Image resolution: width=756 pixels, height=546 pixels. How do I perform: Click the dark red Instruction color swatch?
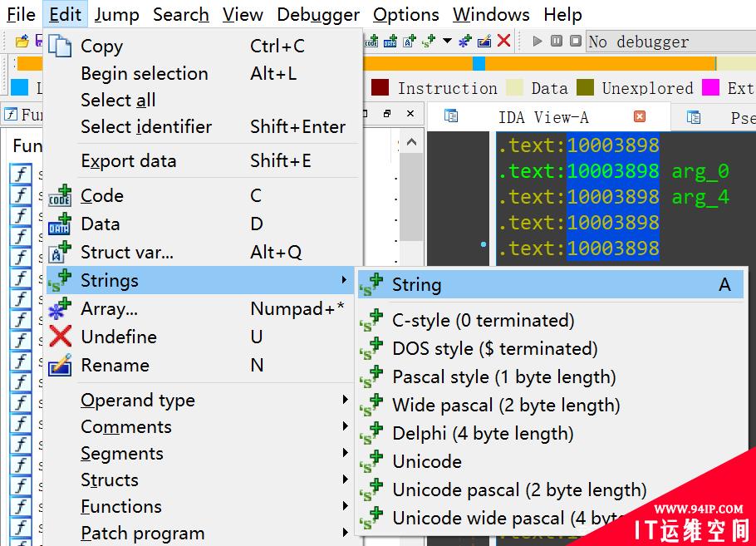380,88
